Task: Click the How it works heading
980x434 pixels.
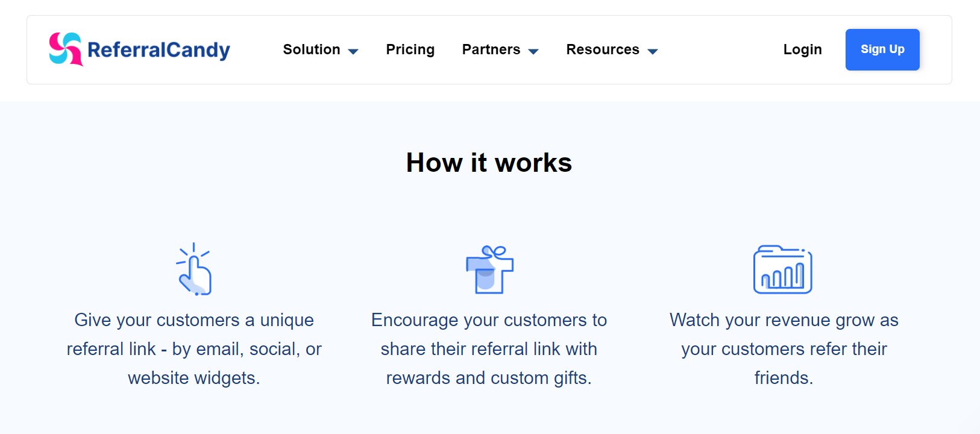Action: (x=489, y=162)
